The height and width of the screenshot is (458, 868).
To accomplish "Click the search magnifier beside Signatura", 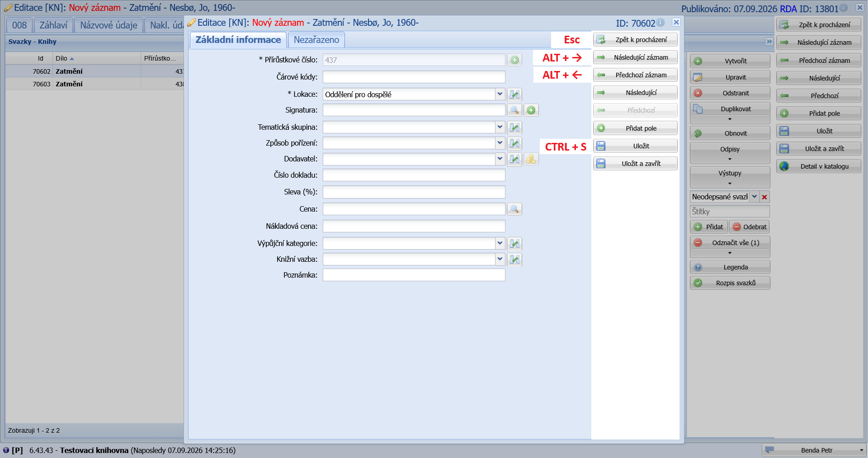I will click(514, 110).
